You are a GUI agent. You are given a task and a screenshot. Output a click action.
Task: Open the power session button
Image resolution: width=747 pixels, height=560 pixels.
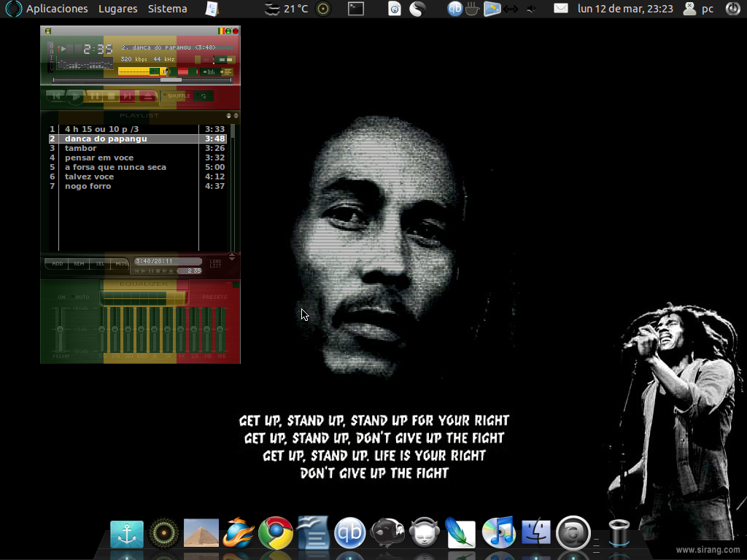click(732, 9)
